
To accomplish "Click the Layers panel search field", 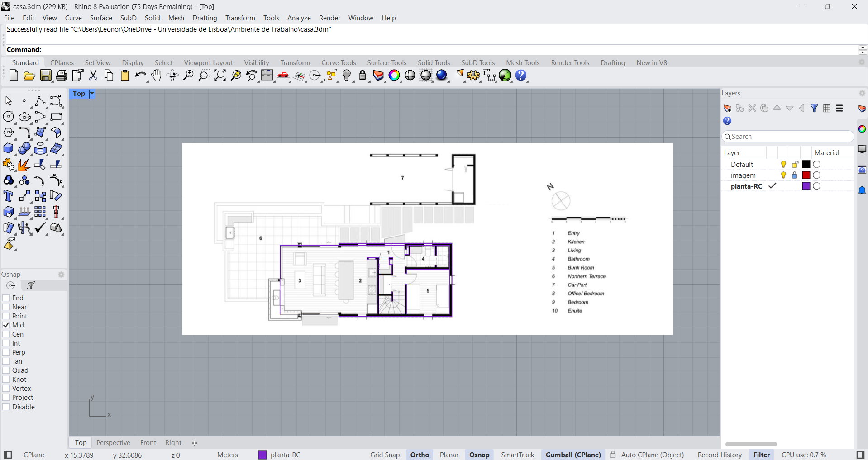I will (x=790, y=137).
